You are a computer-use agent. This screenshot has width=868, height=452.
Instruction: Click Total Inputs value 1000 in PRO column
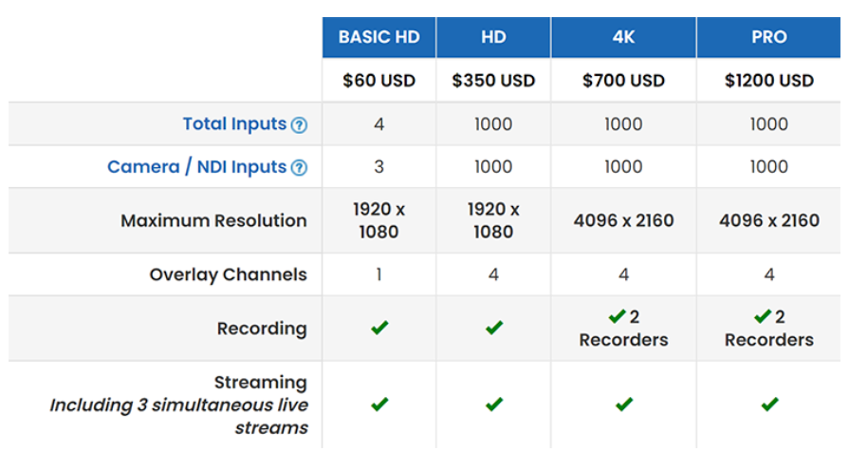pyautogui.click(x=769, y=124)
